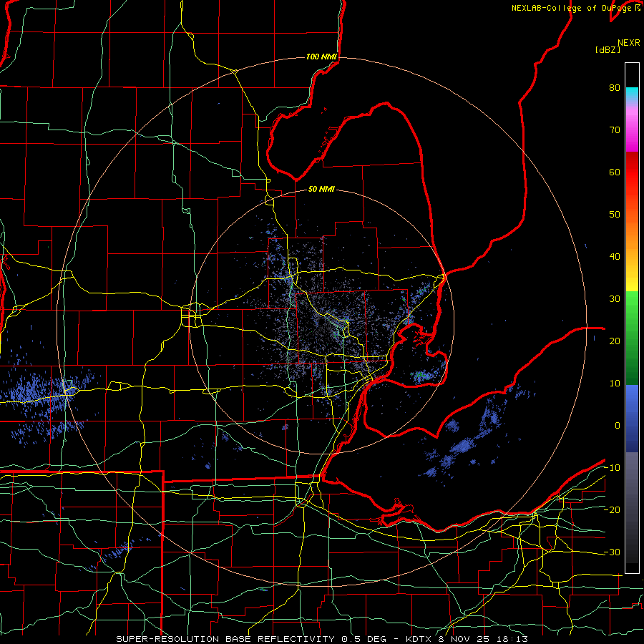Click the [dBZ] units label
Screen dimensions: 644x644
click(x=608, y=50)
